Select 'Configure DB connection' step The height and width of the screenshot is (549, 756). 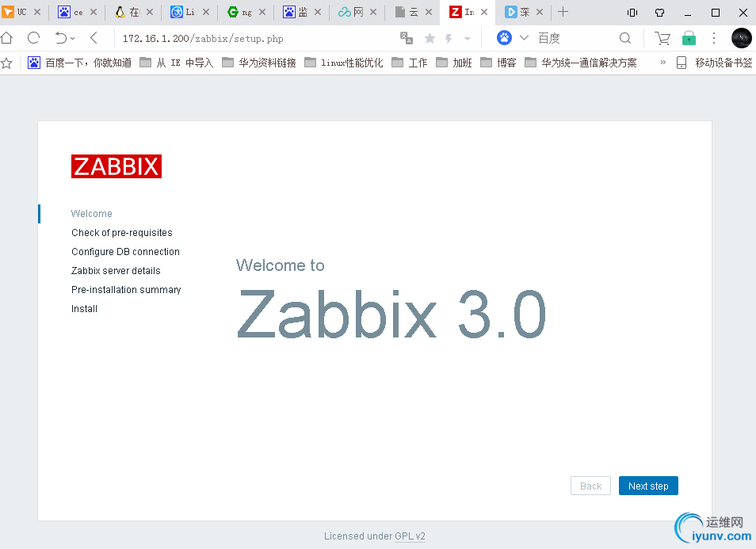point(125,252)
